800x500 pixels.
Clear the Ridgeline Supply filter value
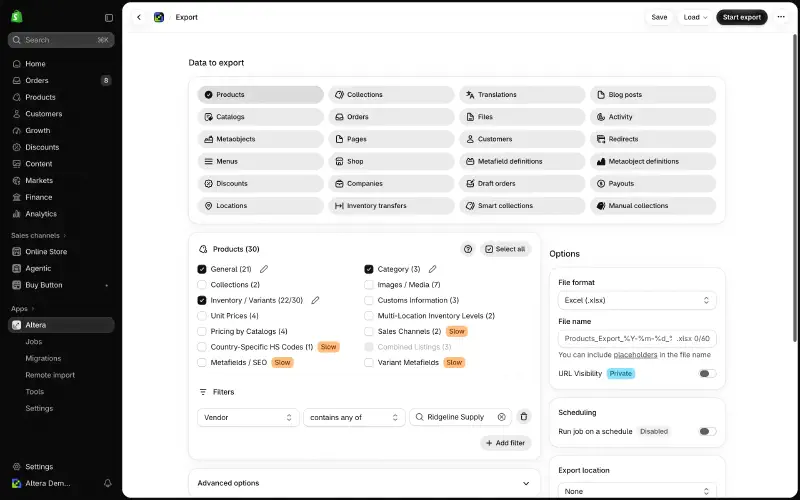click(x=502, y=417)
